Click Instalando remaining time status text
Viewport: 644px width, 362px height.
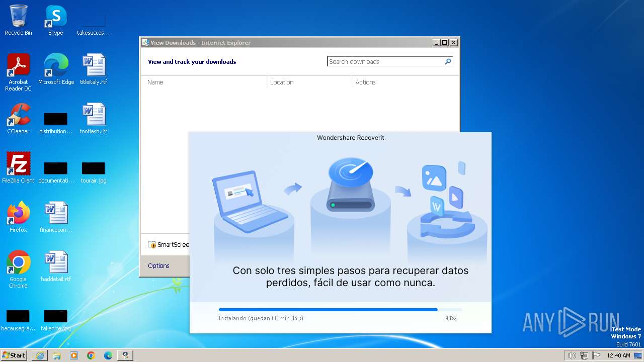(x=261, y=318)
